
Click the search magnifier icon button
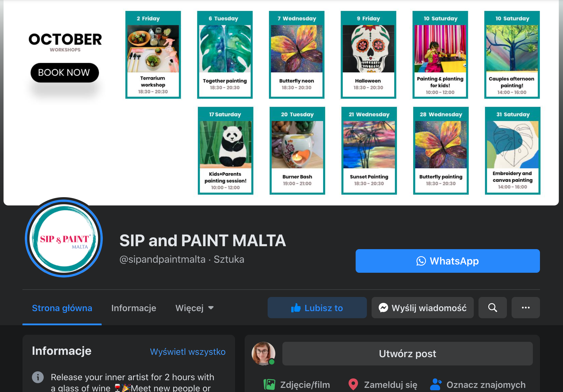(492, 308)
